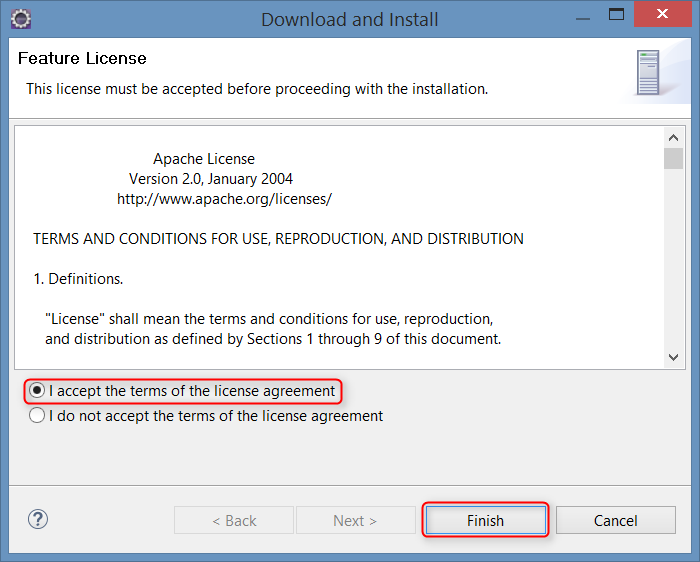The image size is (700, 562).
Task: Click the help question mark icon
Action: tap(38, 519)
